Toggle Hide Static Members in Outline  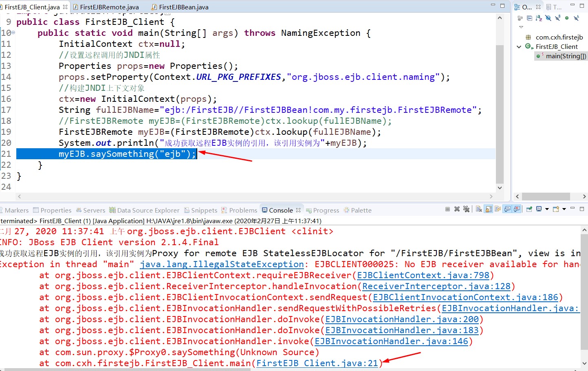tap(557, 18)
